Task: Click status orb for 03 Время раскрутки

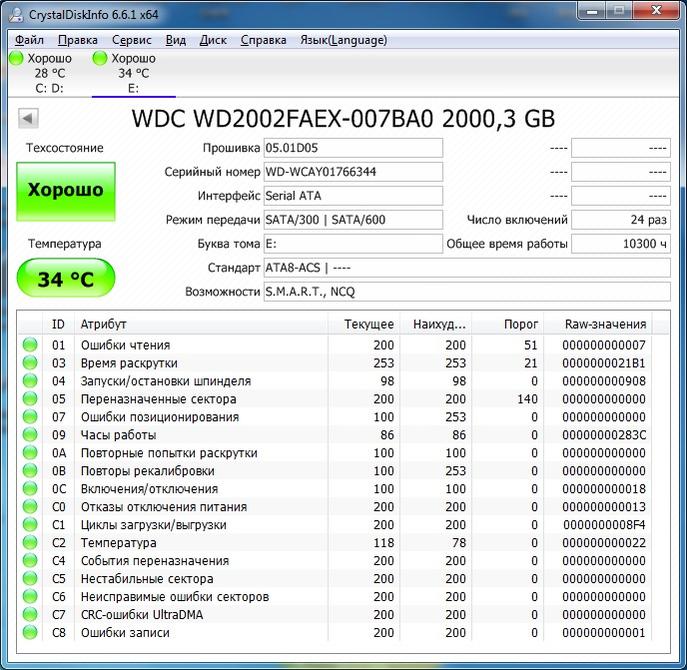Action: [x=30, y=363]
